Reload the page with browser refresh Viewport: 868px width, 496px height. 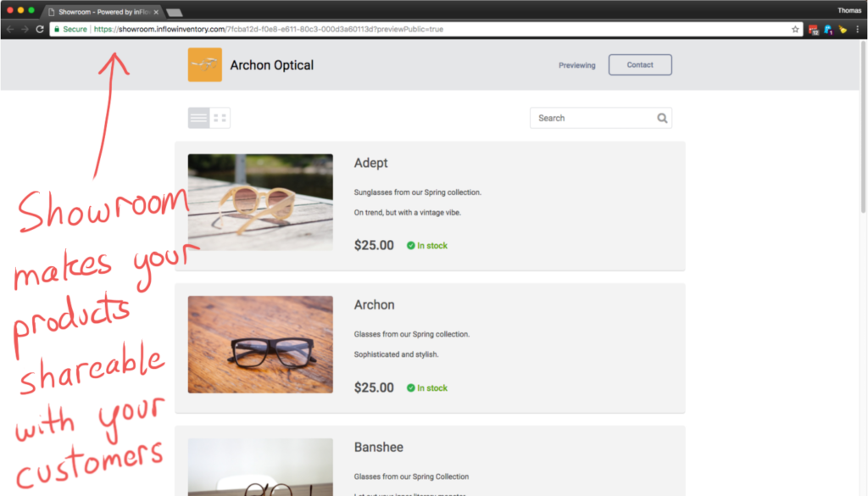[x=40, y=30]
